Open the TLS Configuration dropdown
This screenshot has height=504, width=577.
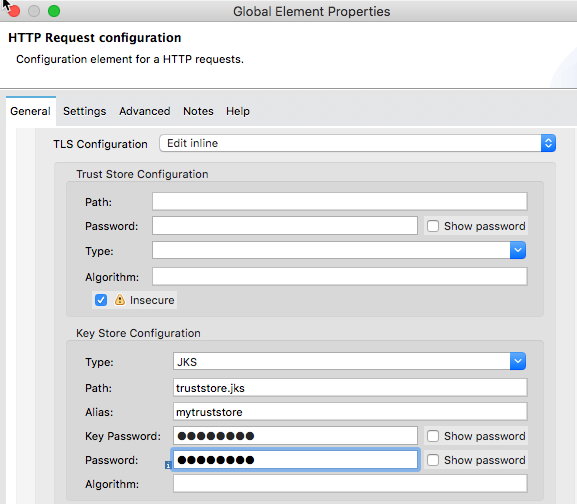357,143
